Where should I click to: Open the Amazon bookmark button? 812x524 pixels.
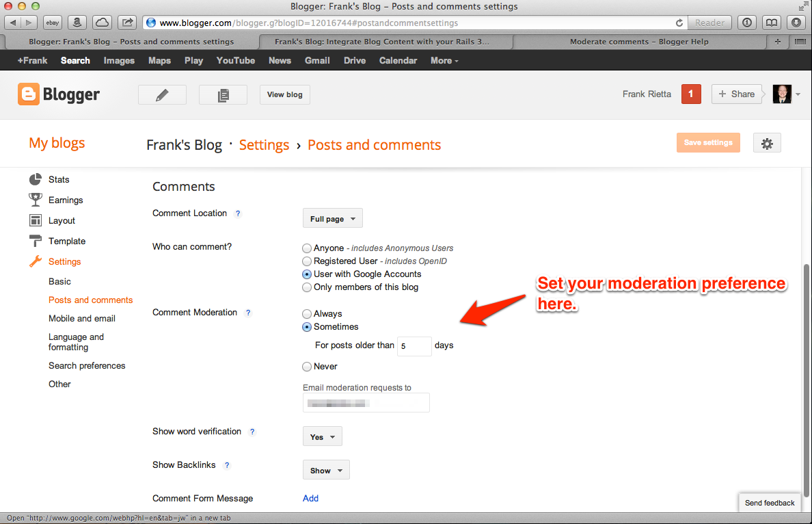(x=77, y=23)
